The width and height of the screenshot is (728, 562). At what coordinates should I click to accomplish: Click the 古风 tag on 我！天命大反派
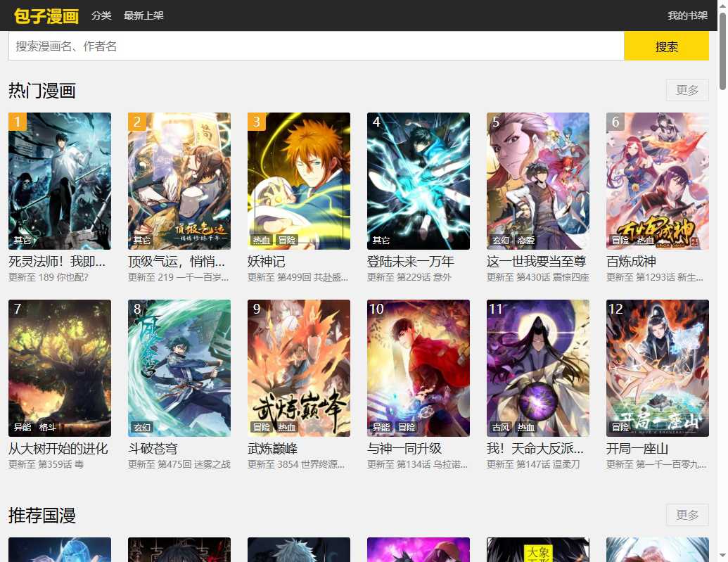501,426
